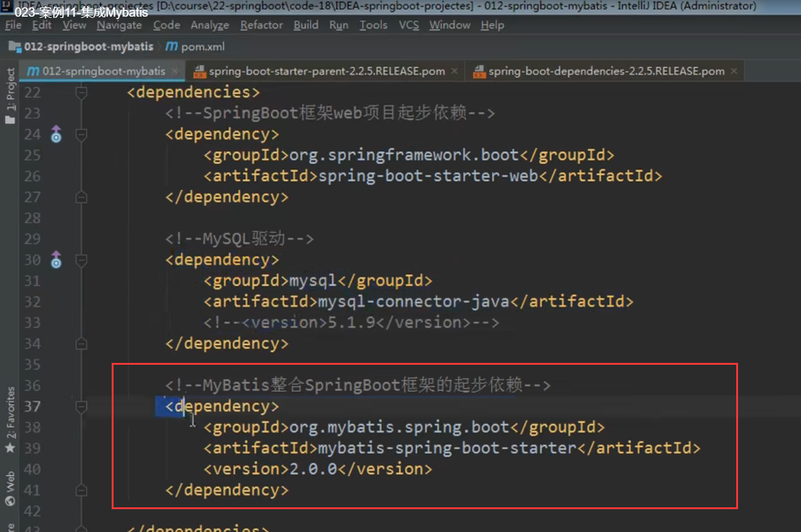The width and height of the screenshot is (801, 532).
Task: Click the org.springframework.boot groupId text
Action: (x=404, y=155)
